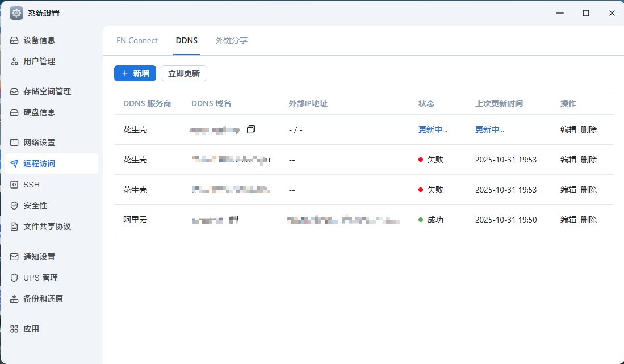Screen dimensions: 624x364
Task: Open the SSH settings icon
Action: (15, 185)
